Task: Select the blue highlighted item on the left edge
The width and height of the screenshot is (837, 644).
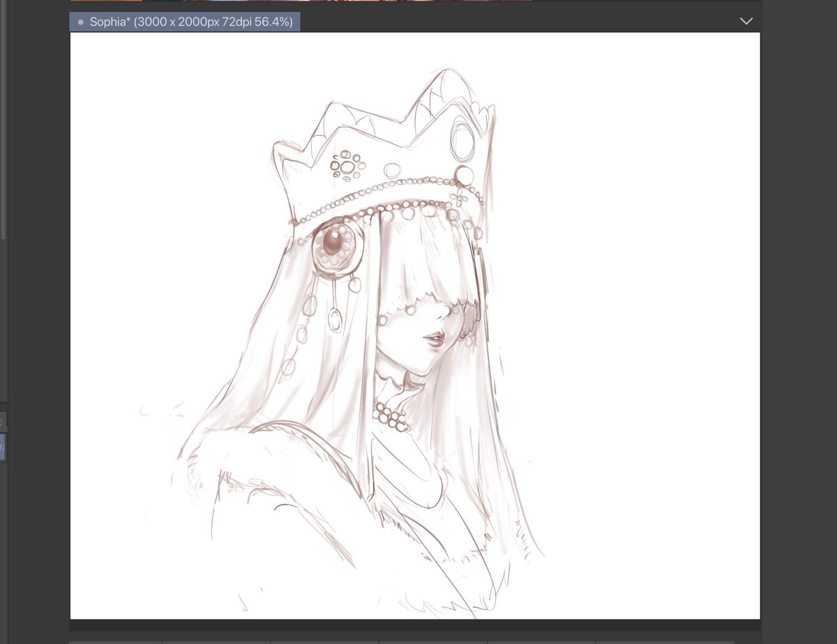Action: pos(2,447)
